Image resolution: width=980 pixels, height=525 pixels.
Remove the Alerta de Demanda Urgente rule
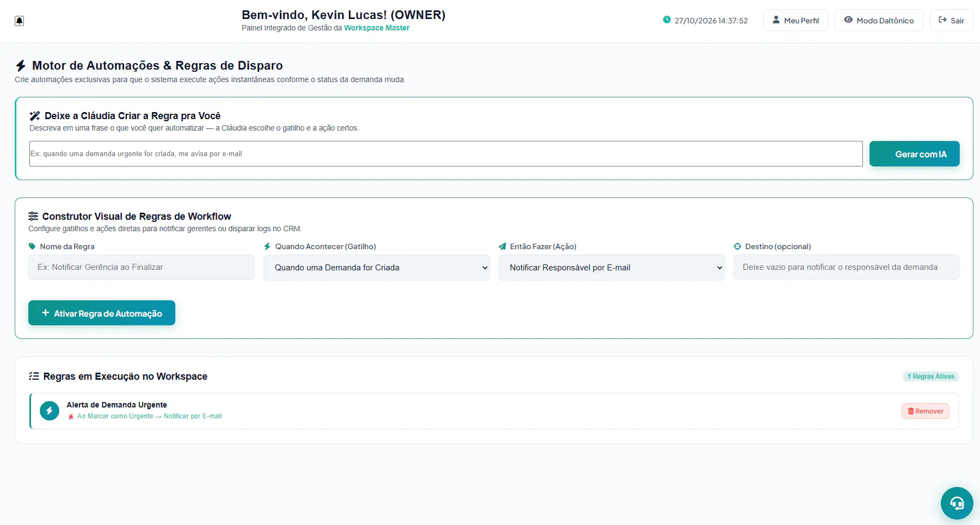tap(926, 411)
